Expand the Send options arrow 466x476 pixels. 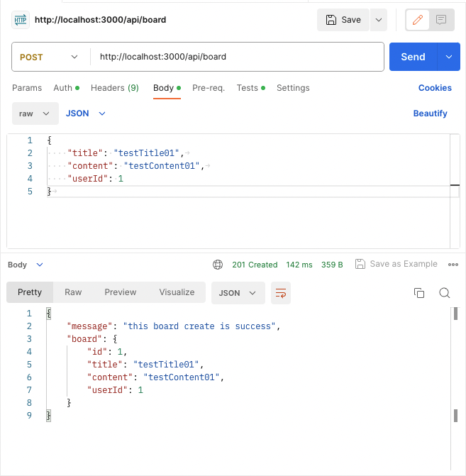pos(449,57)
